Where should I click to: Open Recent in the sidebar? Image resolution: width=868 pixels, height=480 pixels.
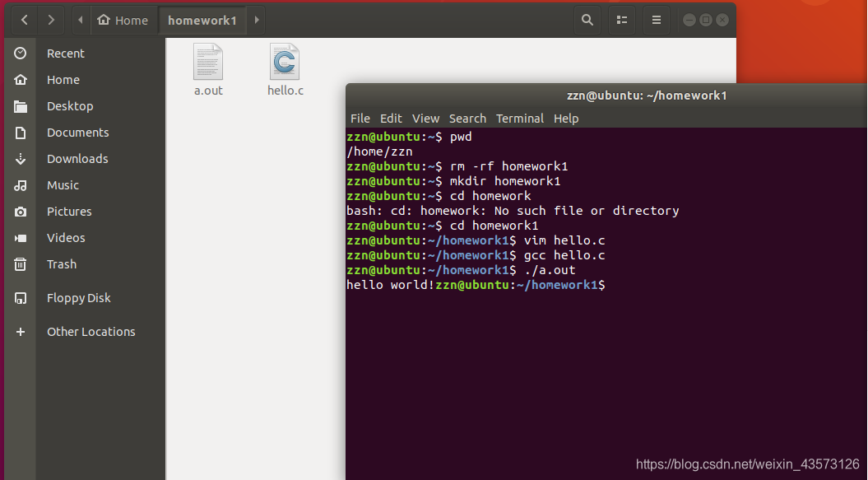(x=65, y=54)
